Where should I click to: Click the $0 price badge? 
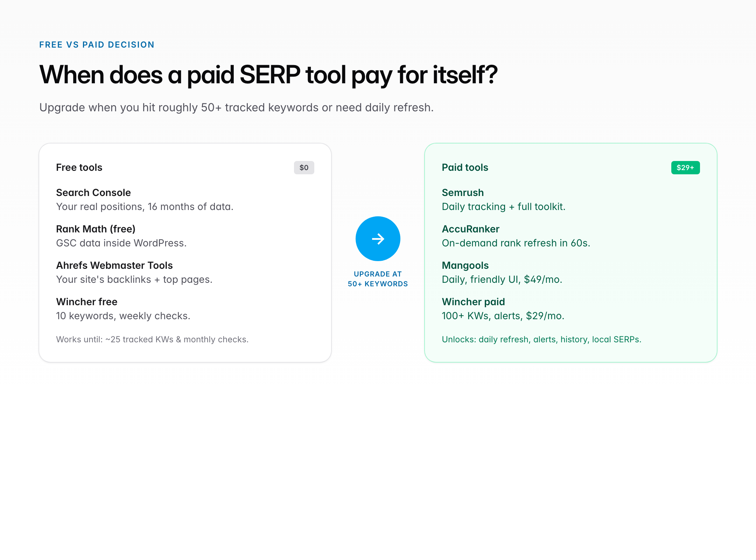[x=304, y=168]
